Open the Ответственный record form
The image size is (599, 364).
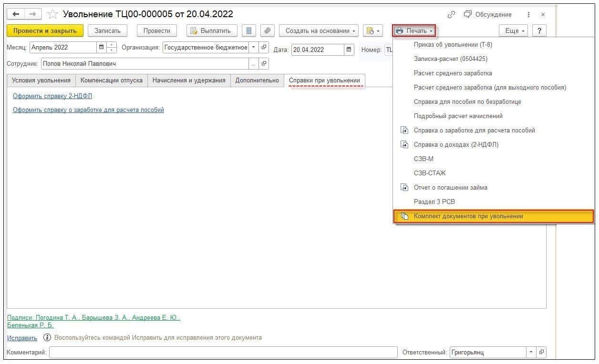tap(541, 353)
